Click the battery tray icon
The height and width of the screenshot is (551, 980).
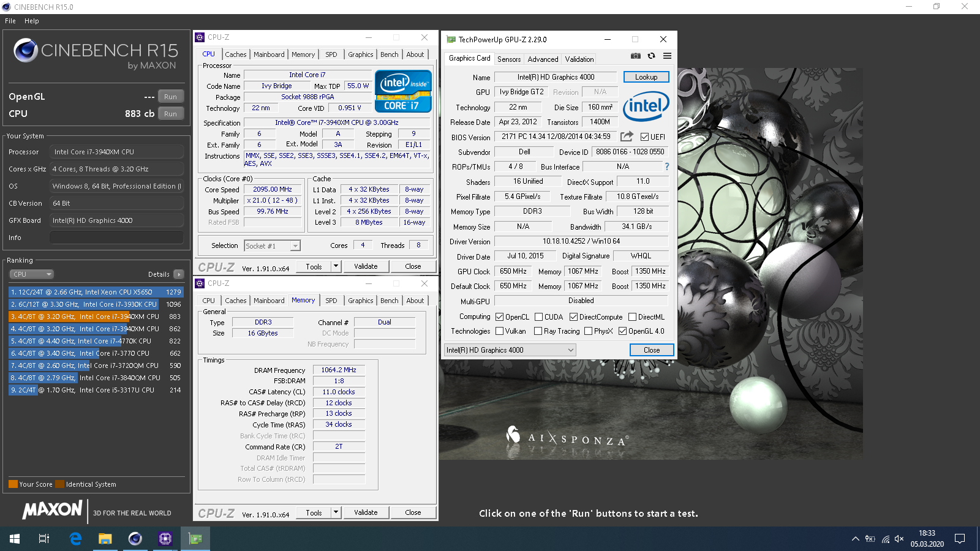pos(870,539)
